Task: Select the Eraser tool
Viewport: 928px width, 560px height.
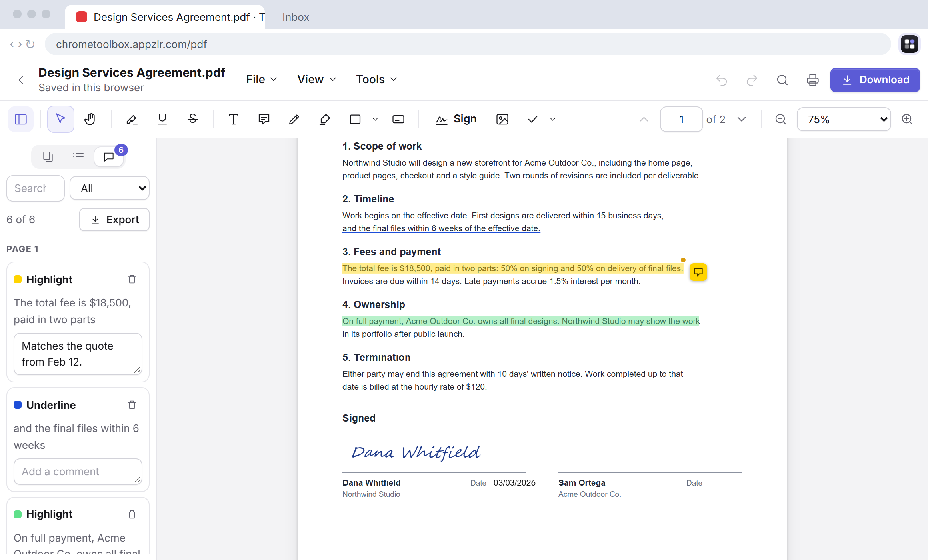Action: coord(325,119)
